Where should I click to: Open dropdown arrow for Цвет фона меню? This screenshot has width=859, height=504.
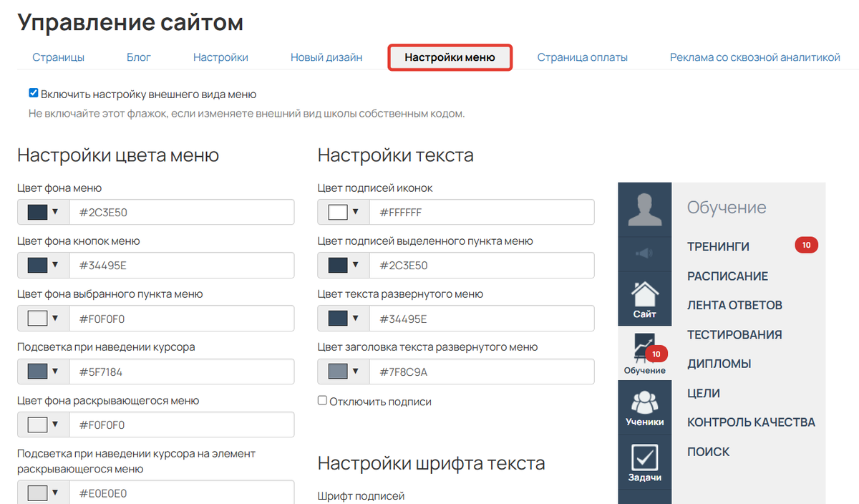coord(55,212)
